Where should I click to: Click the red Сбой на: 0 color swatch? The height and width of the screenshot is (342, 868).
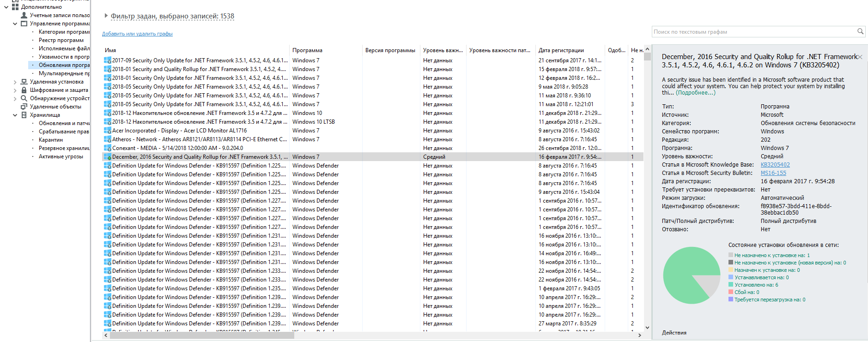(731, 292)
